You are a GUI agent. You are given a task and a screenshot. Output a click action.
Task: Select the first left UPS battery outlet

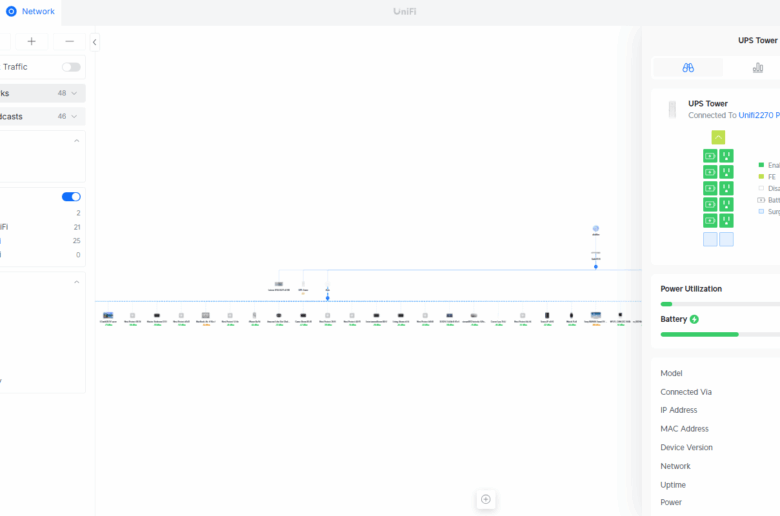click(x=710, y=156)
